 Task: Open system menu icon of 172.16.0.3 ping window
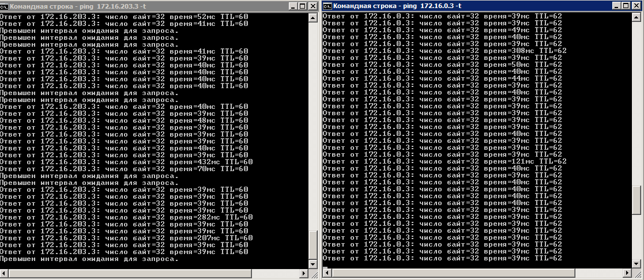pyautogui.click(x=327, y=6)
